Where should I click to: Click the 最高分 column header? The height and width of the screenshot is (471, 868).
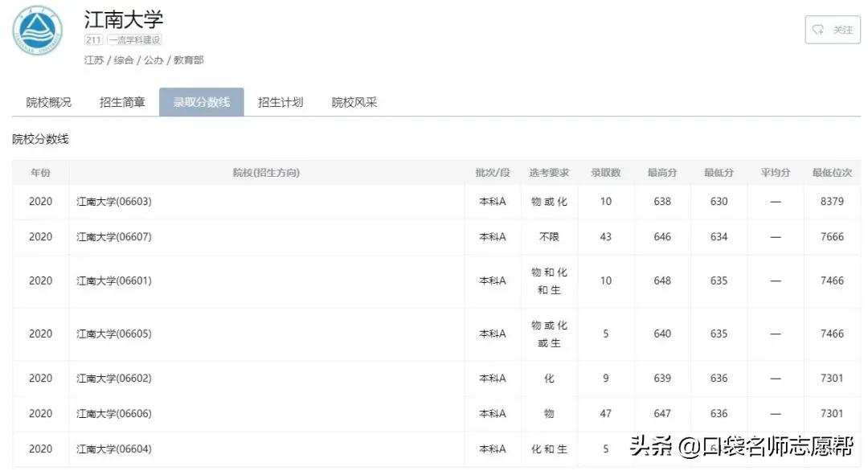661,172
